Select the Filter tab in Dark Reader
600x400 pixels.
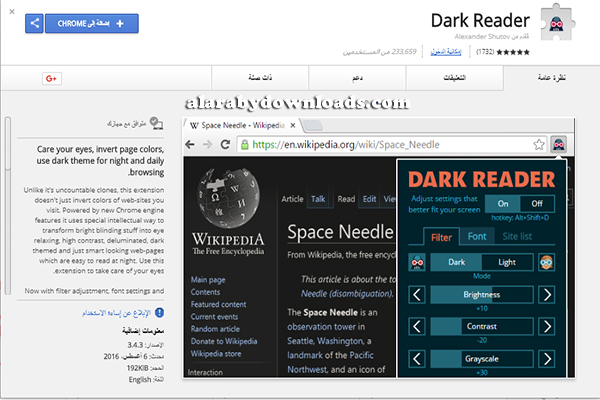click(441, 237)
